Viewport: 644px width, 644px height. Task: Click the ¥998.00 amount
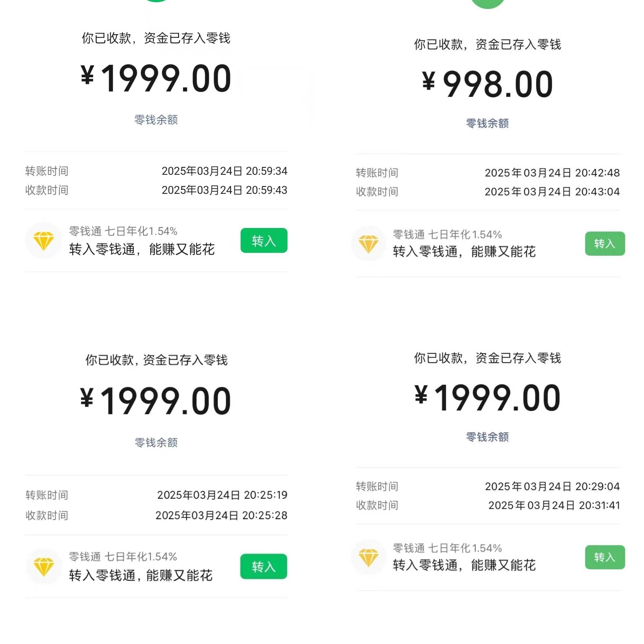(487, 84)
